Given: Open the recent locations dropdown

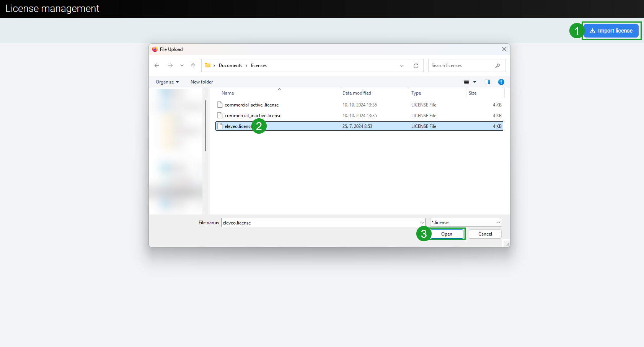Looking at the screenshot, I should pos(182,65).
